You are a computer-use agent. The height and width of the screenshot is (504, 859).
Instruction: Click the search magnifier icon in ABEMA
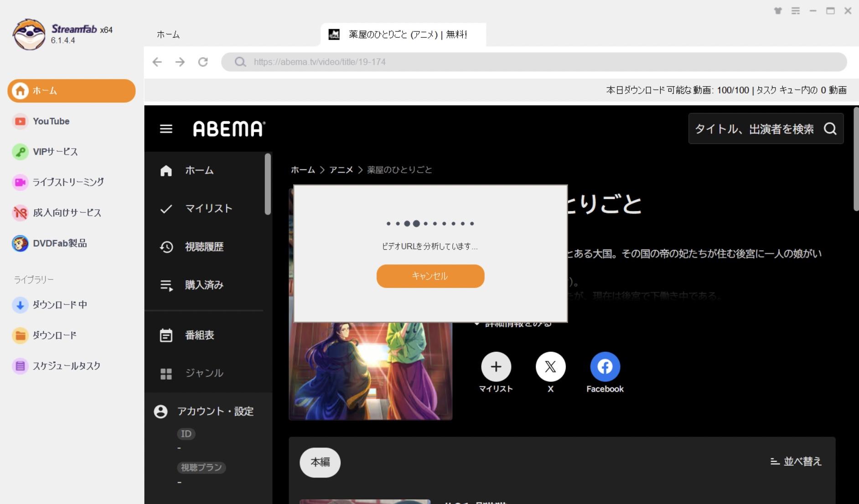point(830,129)
